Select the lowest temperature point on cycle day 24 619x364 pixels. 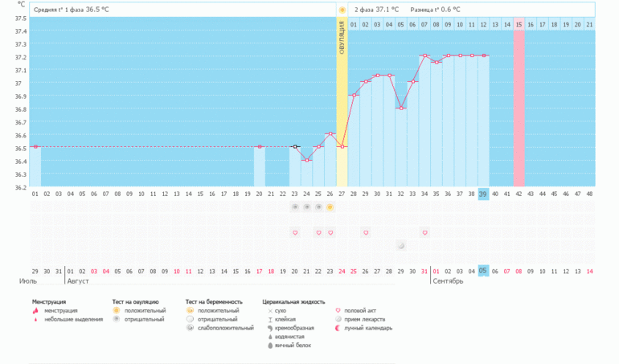click(x=307, y=160)
